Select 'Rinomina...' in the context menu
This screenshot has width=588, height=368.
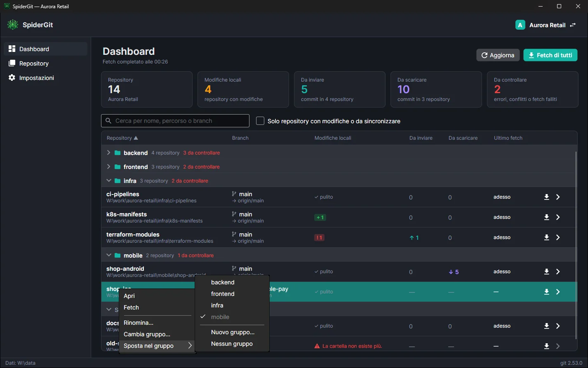(157, 323)
